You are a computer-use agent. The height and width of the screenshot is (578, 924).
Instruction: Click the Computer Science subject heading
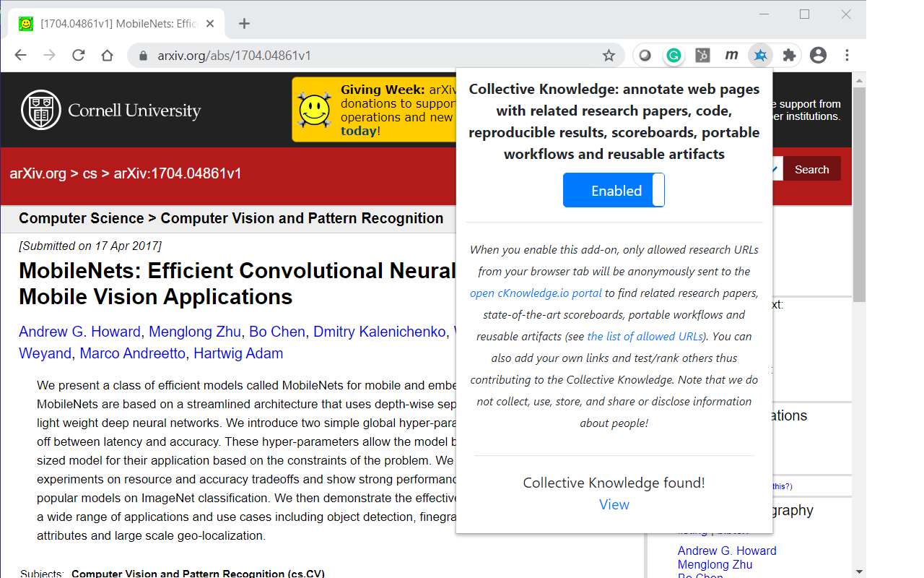pyautogui.click(x=231, y=218)
